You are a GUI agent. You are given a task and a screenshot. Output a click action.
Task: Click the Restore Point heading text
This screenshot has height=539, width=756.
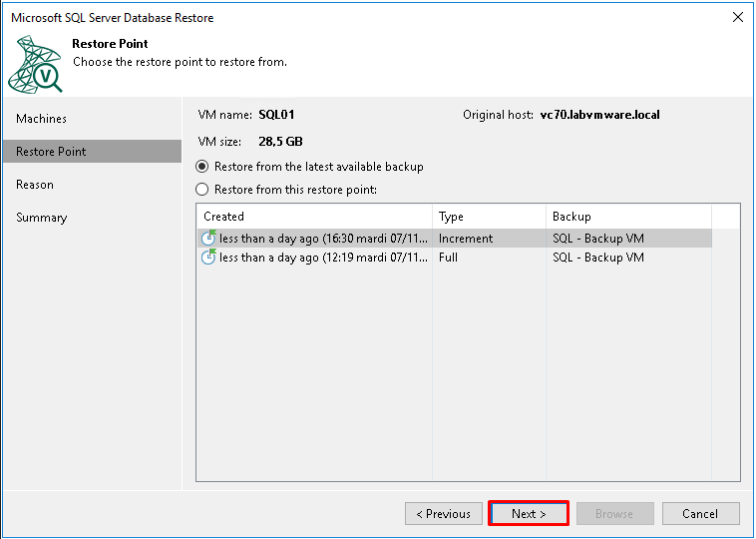click(110, 44)
